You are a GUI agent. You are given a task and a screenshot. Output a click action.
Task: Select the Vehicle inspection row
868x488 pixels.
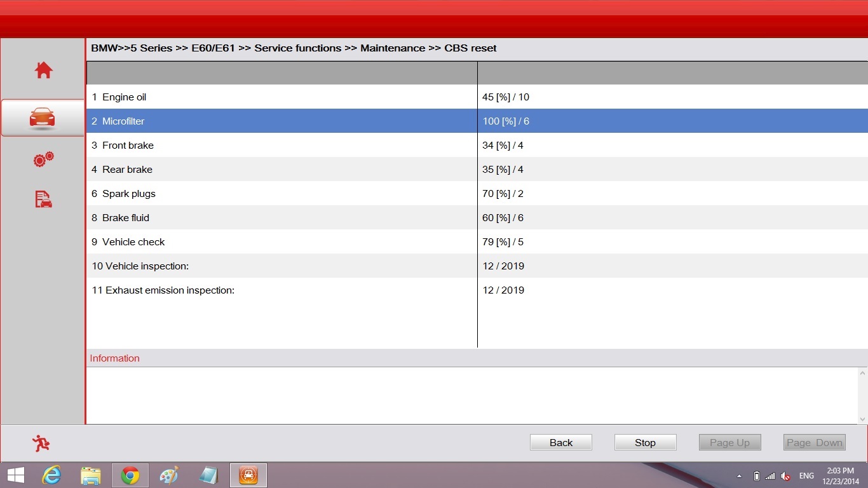point(477,266)
